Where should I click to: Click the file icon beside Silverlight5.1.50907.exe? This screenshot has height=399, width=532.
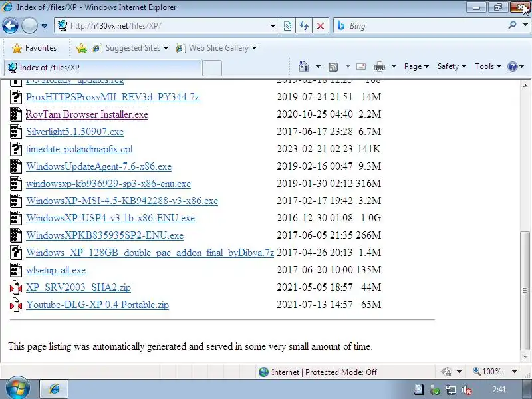click(15, 132)
